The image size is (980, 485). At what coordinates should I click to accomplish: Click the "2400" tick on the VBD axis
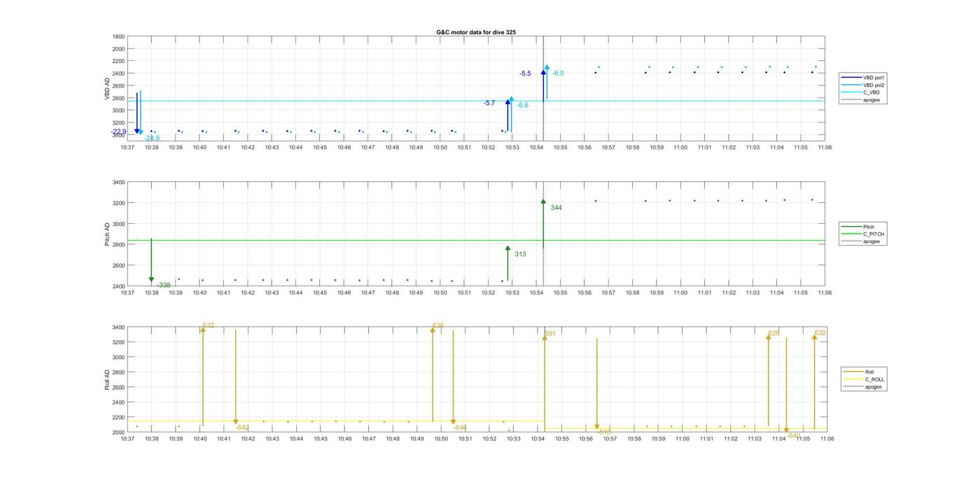click(x=118, y=73)
